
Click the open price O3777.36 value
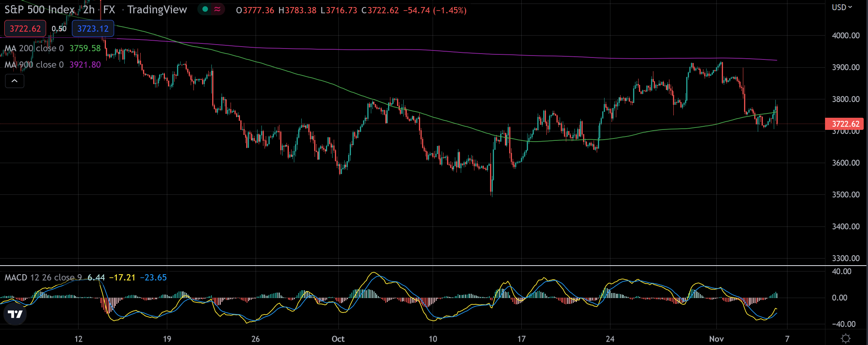coord(255,10)
